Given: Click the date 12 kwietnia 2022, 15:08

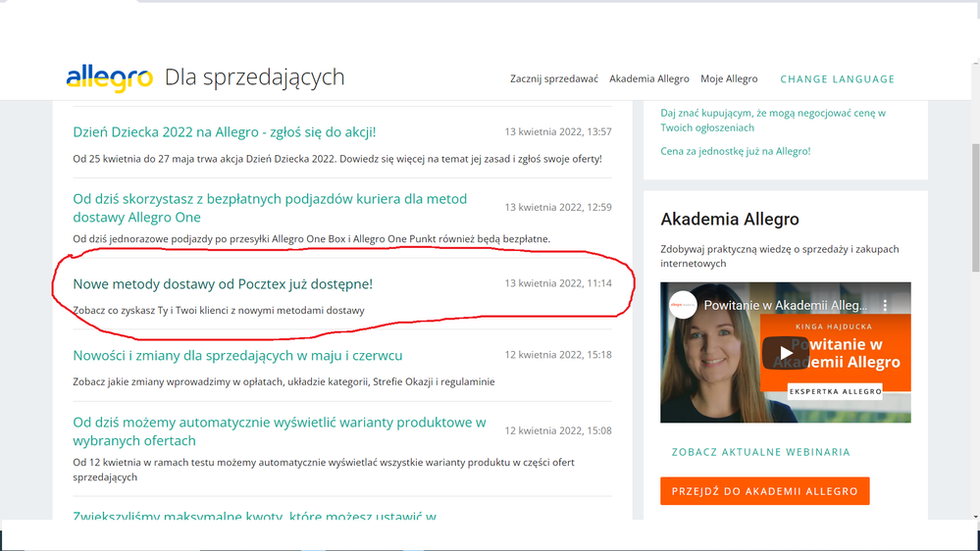Looking at the screenshot, I should pyautogui.click(x=558, y=431).
